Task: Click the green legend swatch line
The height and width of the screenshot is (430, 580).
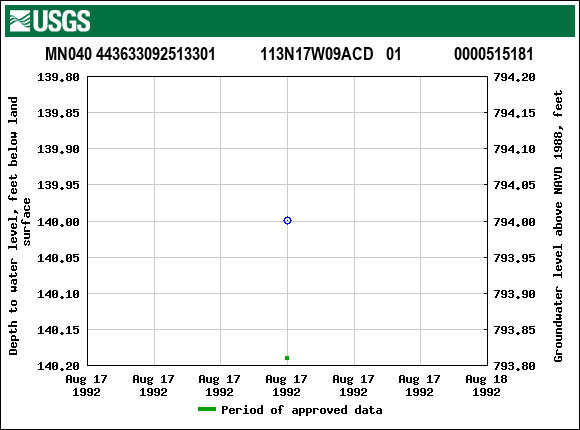Action: pos(207,409)
